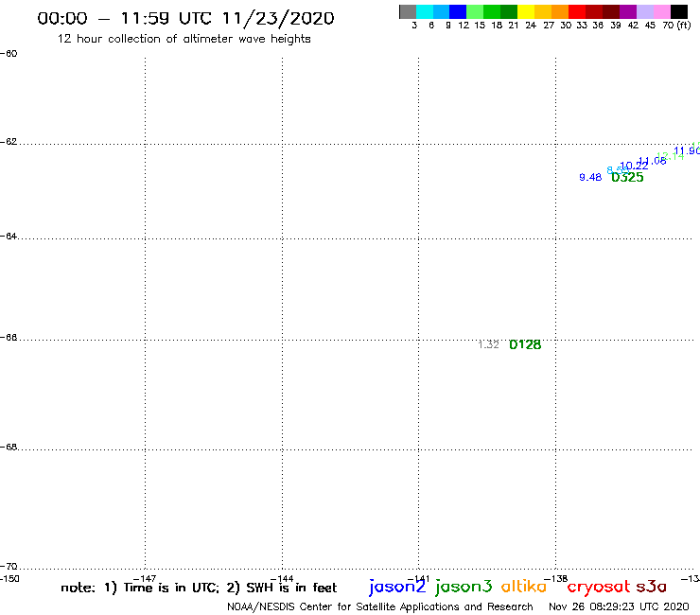
Task: Click the gray 3 ft legend swatch
Action: 408,11
